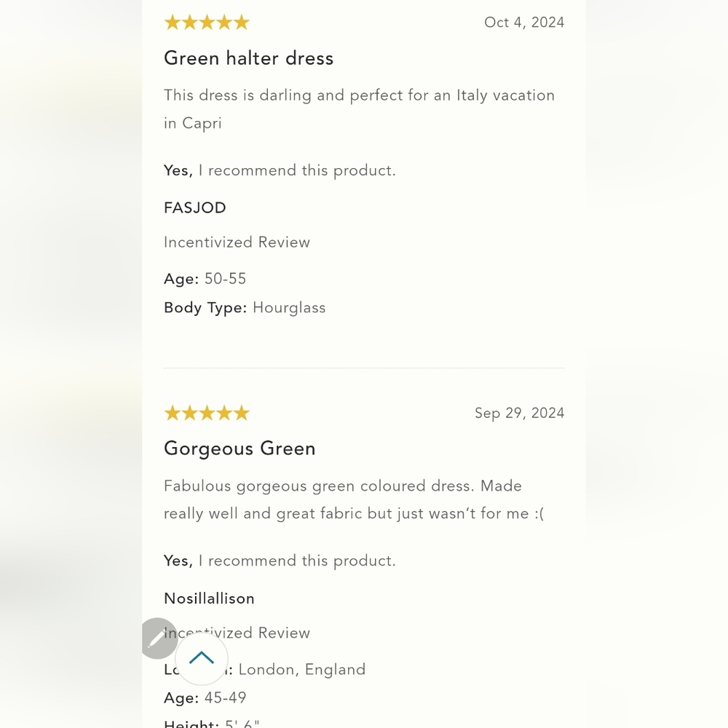Select the 'Green halter dress' review title
728x728 pixels.
248,58
